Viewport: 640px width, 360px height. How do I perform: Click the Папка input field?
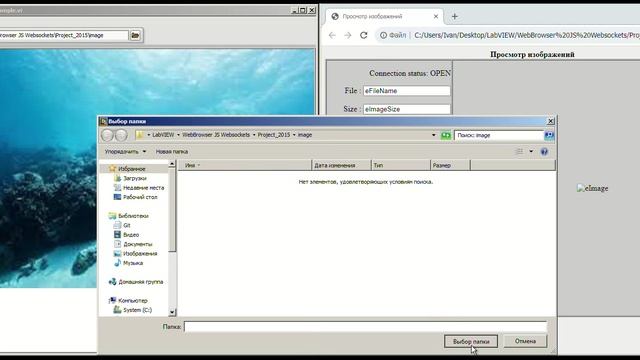click(365, 327)
